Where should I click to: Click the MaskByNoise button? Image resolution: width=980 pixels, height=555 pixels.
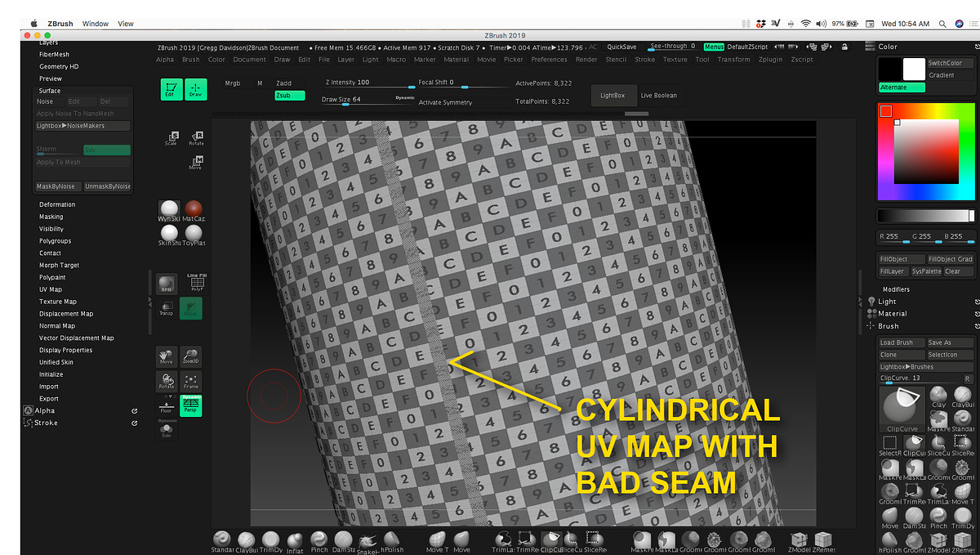[x=58, y=186]
